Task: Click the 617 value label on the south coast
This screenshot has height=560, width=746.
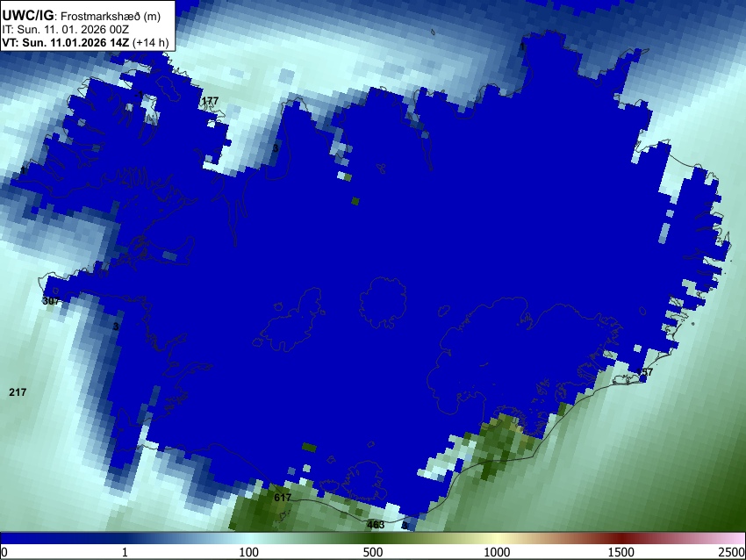Action: pos(283,498)
